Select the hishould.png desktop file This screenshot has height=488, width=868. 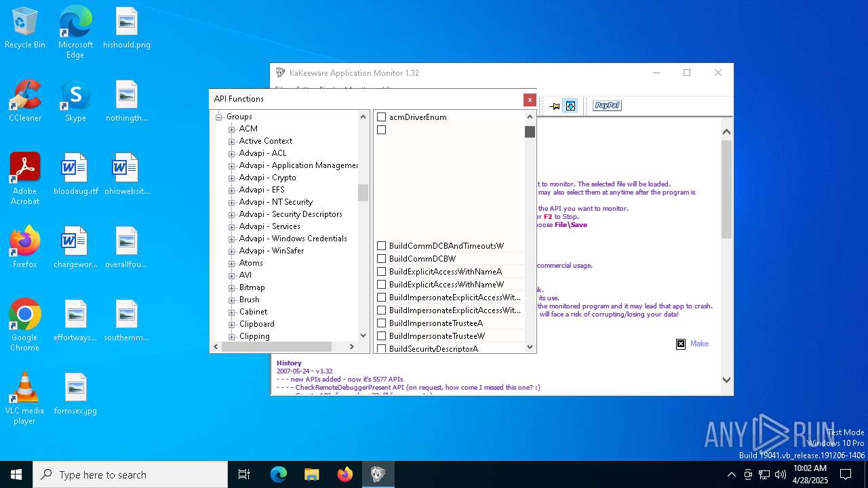[x=127, y=28]
